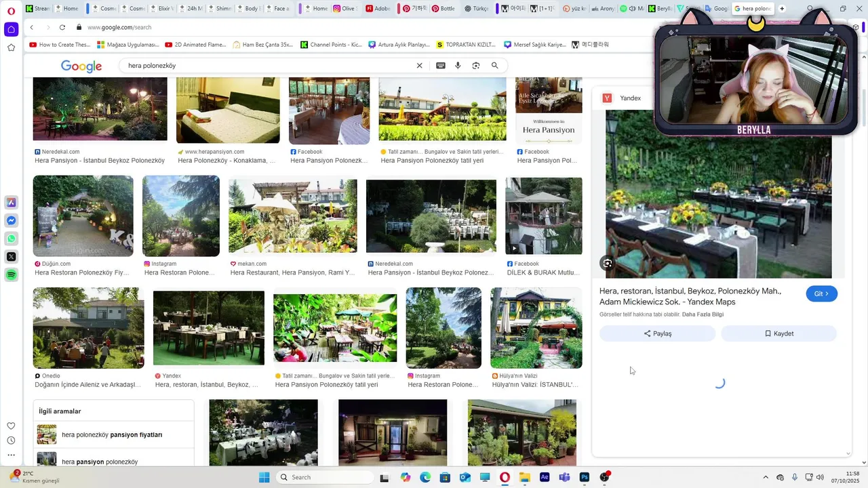Click the Windows taskbar Search box
868x488 pixels.
point(325,477)
